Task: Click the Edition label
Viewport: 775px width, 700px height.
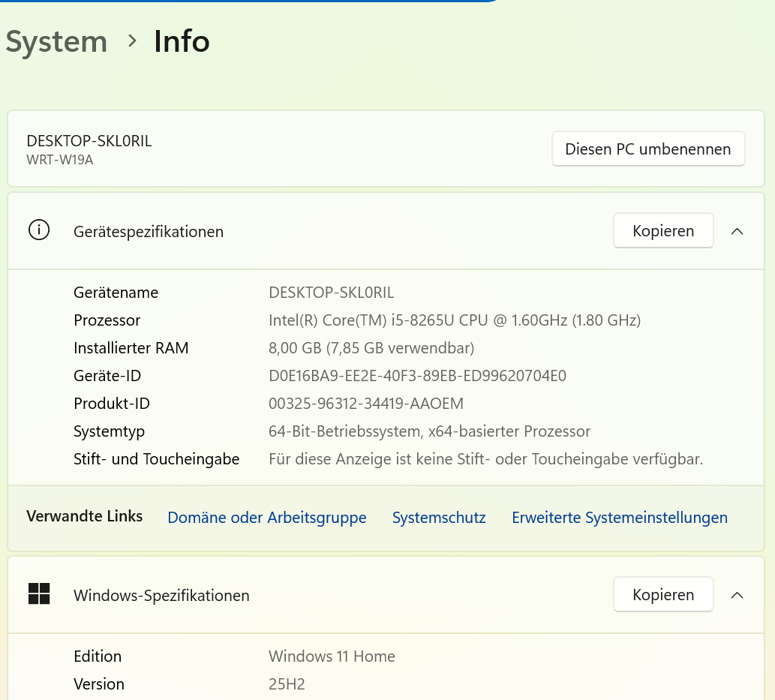Action: point(98,656)
